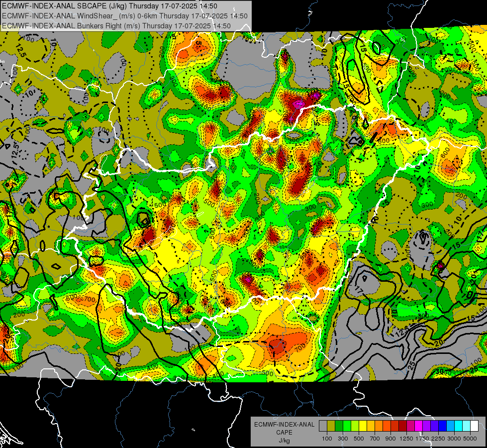The image size is (487, 448).
Task: Click the legend value 1250
Action: (x=406, y=439)
